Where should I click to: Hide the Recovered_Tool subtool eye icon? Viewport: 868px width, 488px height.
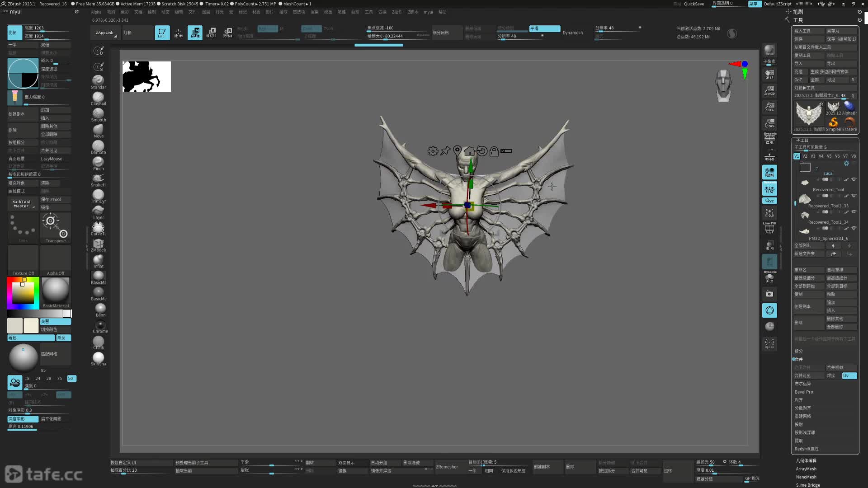(x=854, y=179)
